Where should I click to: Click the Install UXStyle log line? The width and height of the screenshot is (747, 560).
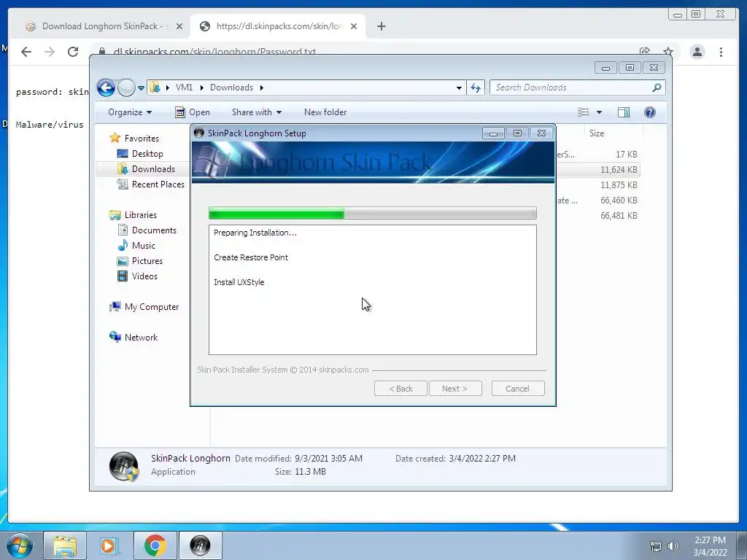tap(239, 282)
